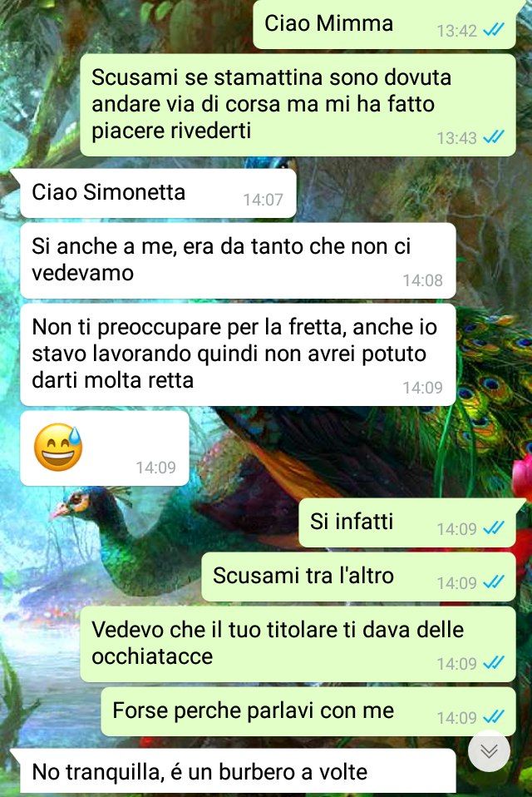
Task: Tap read ticks on 'Vedevo che il tuo titolare' message
Action: 494,663
